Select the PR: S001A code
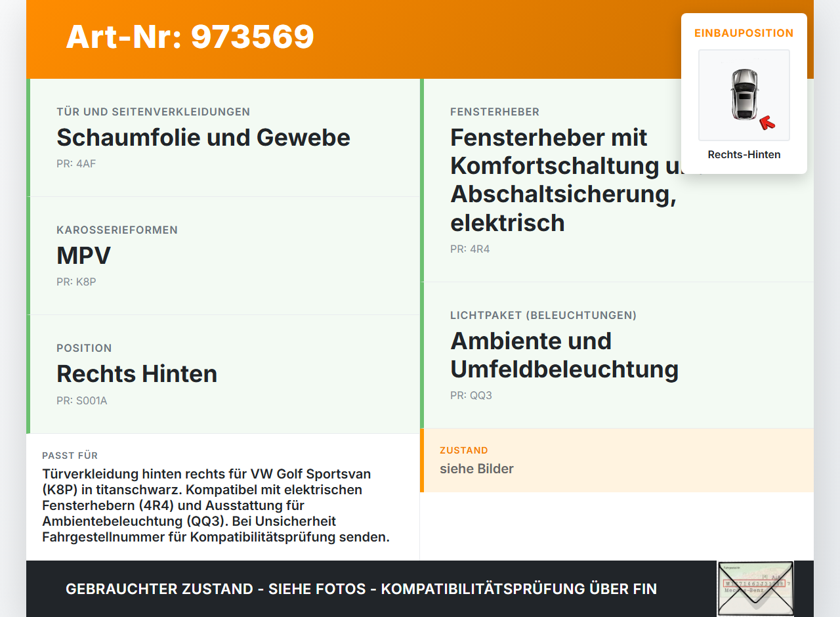 [81, 400]
